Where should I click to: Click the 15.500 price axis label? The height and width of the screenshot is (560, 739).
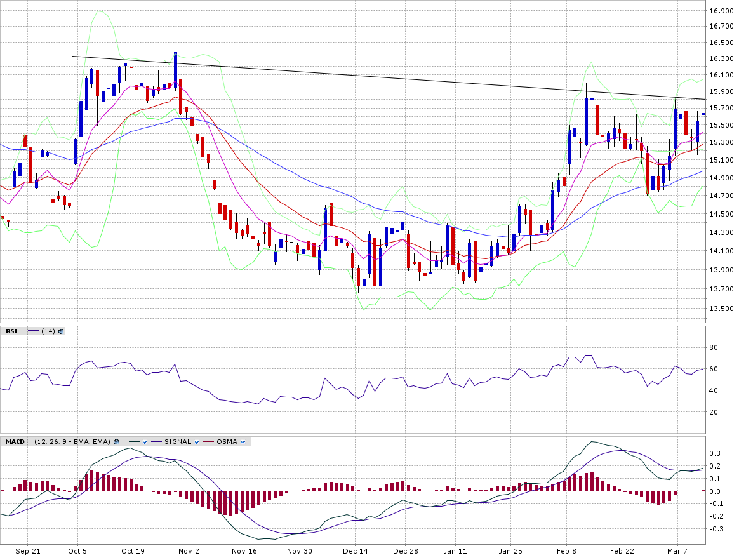coord(721,125)
